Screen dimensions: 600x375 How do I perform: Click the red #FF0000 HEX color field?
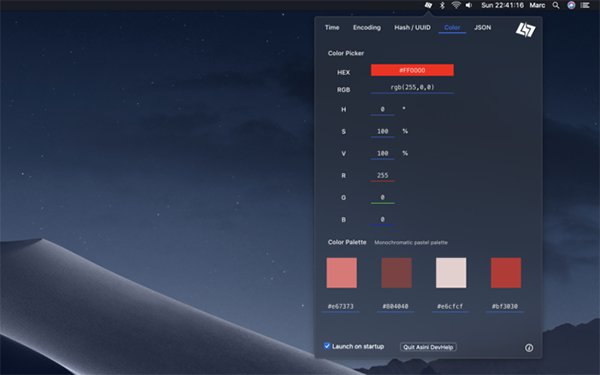click(x=412, y=70)
